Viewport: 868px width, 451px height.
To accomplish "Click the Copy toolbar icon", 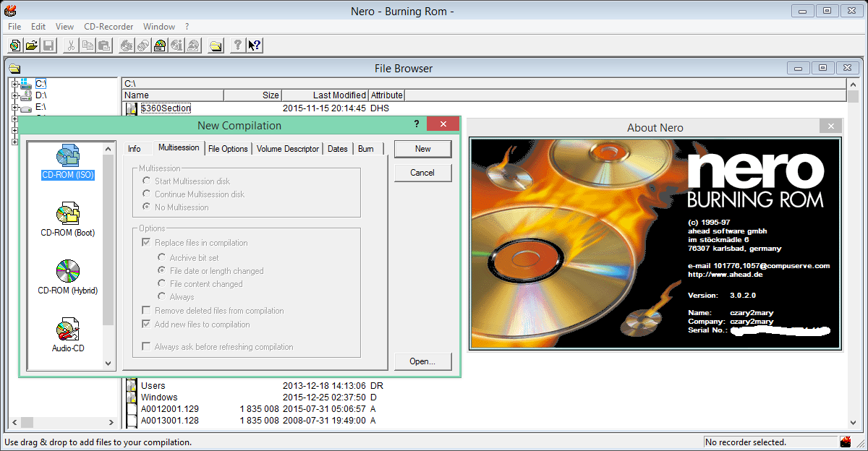I will (88, 46).
